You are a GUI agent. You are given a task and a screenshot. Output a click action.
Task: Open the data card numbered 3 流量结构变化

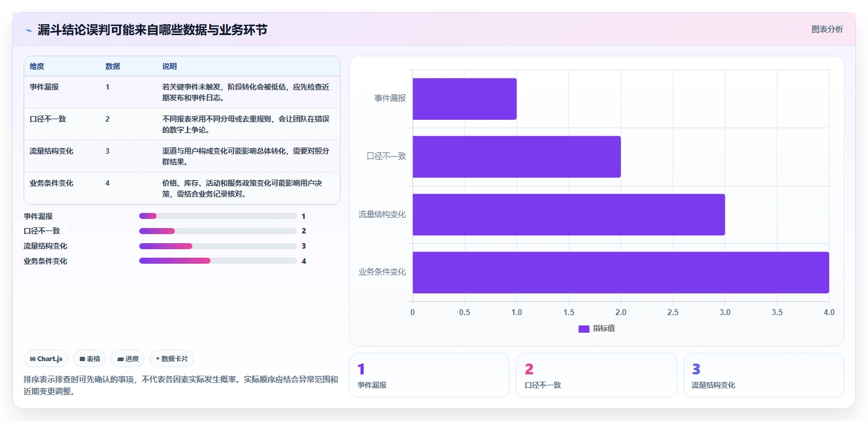tap(763, 375)
